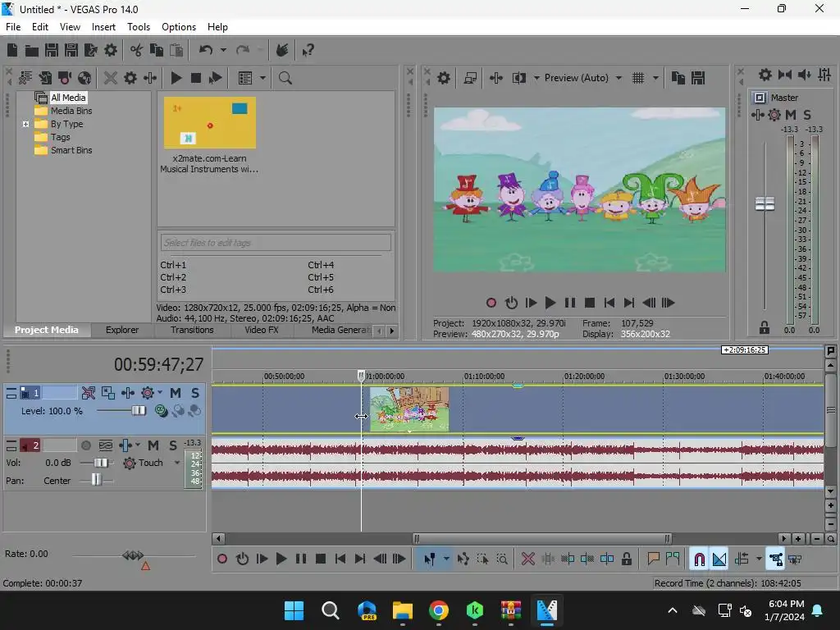Viewport: 840px width, 630px height.
Task: Open the Options menu
Action: pyautogui.click(x=179, y=27)
